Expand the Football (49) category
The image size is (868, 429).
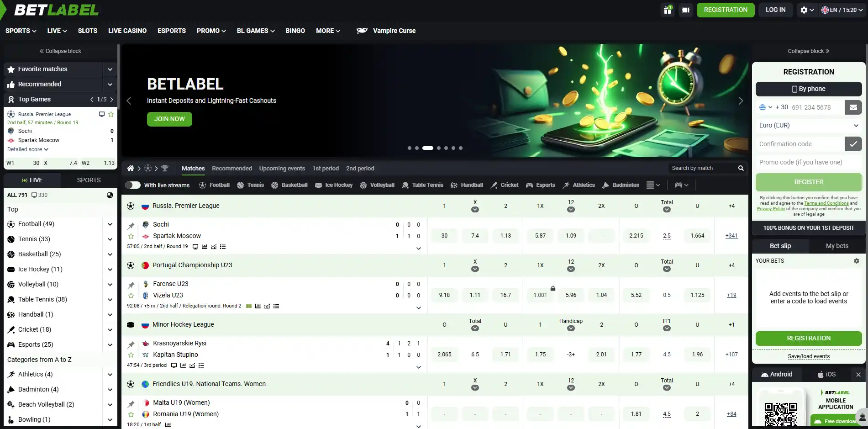pos(110,224)
